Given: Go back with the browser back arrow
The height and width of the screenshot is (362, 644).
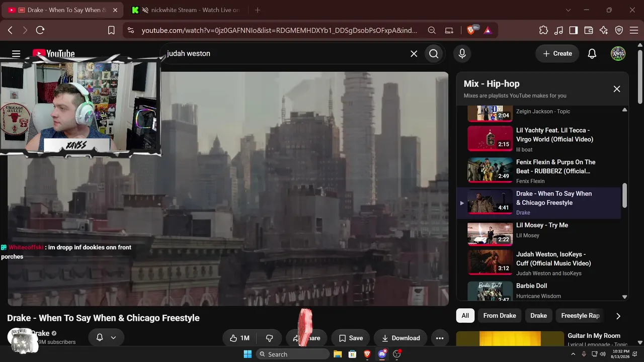Looking at the screenshot, I should click(10, 30).
